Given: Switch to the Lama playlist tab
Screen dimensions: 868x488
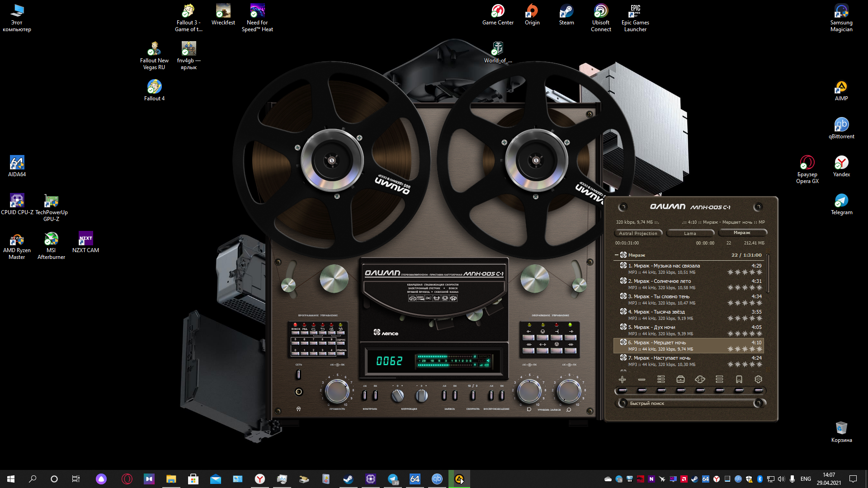Looking at the screenshot, I should coord(690,233).
